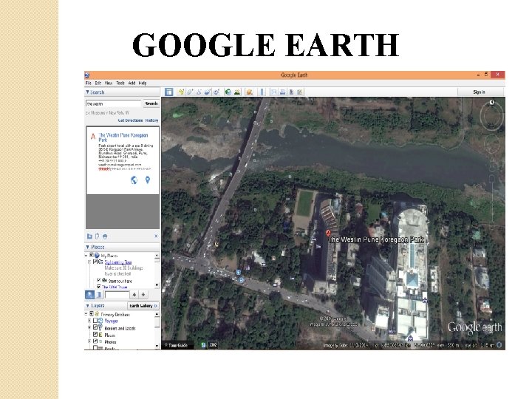Click in the search input field
This screenshot has width=532, height=399.
(113, 103)
